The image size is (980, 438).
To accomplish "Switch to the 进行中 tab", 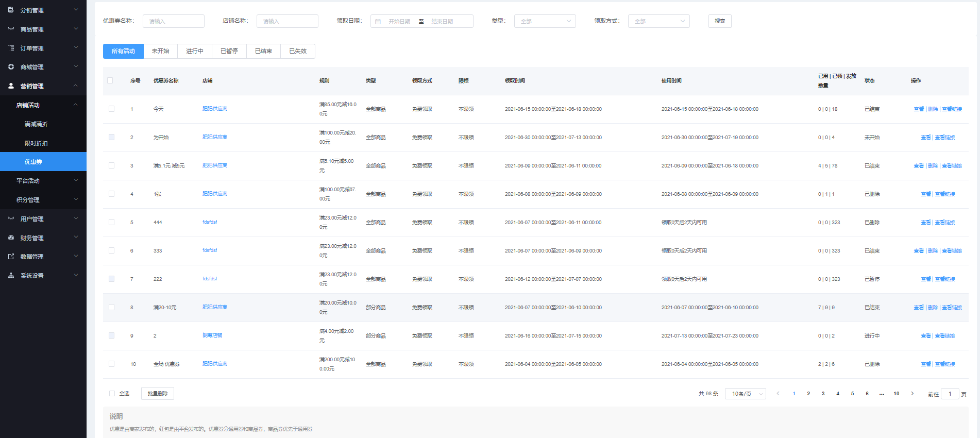I will pyautogui.click(x=195, y=51).
